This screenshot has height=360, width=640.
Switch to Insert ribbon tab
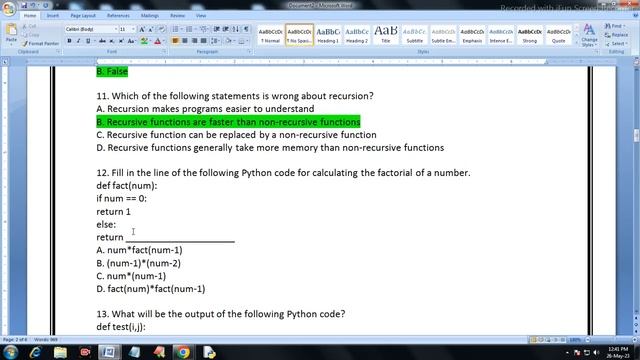[52, 16]
